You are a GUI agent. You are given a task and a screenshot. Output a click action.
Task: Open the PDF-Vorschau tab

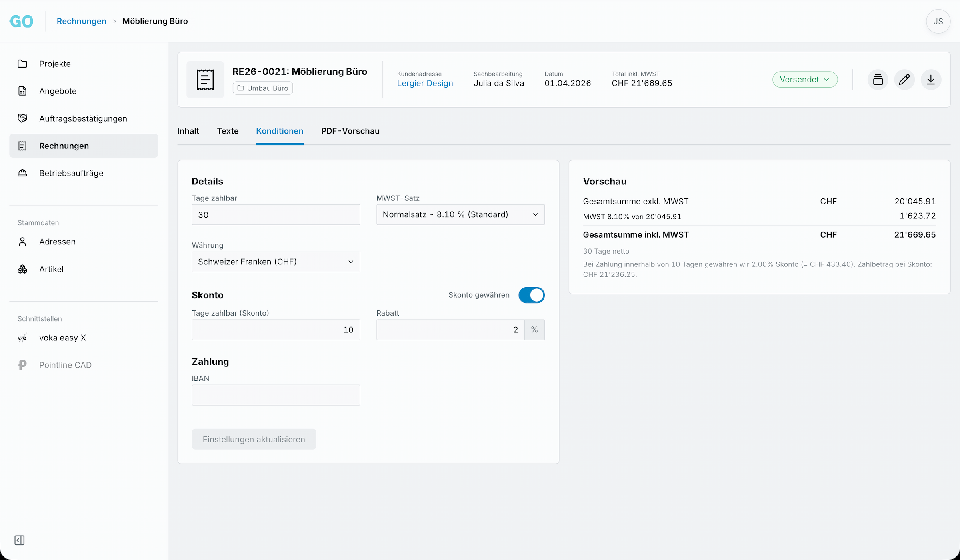pos(350,131)
